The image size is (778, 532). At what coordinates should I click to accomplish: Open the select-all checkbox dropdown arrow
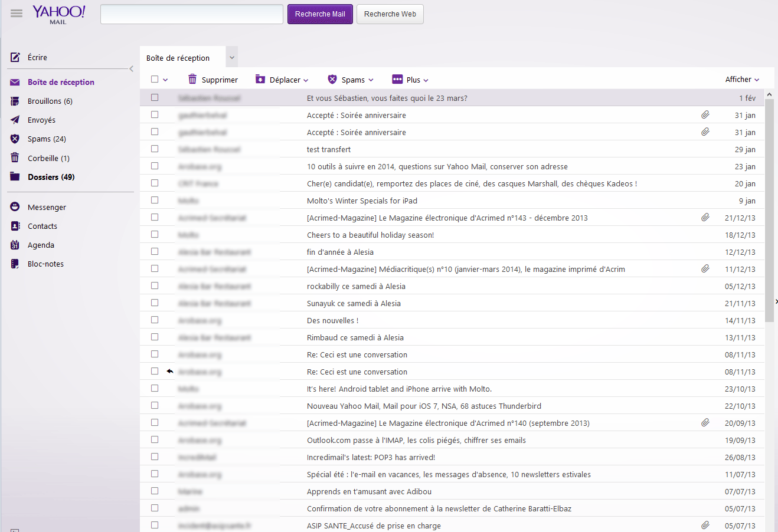tap(166, 80)
